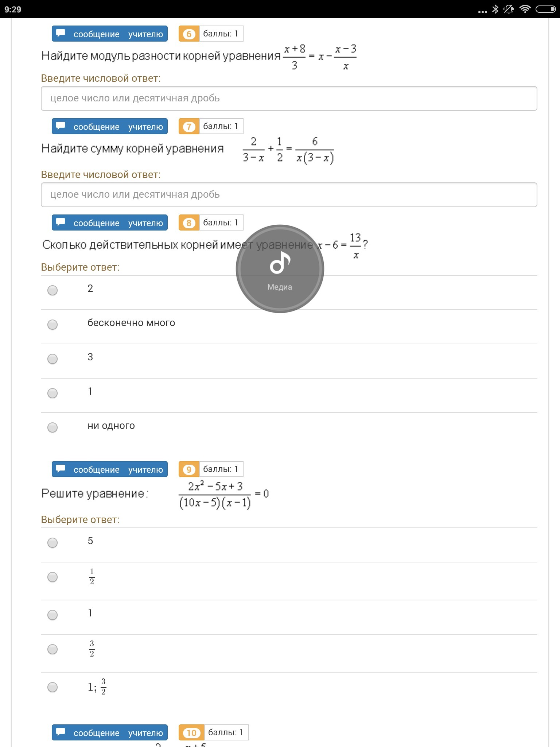Image resolution: width=560 pixels, height=747 pixels.
Task: Click chat bubble icon for question 10 message
Action: coord(61,732)
